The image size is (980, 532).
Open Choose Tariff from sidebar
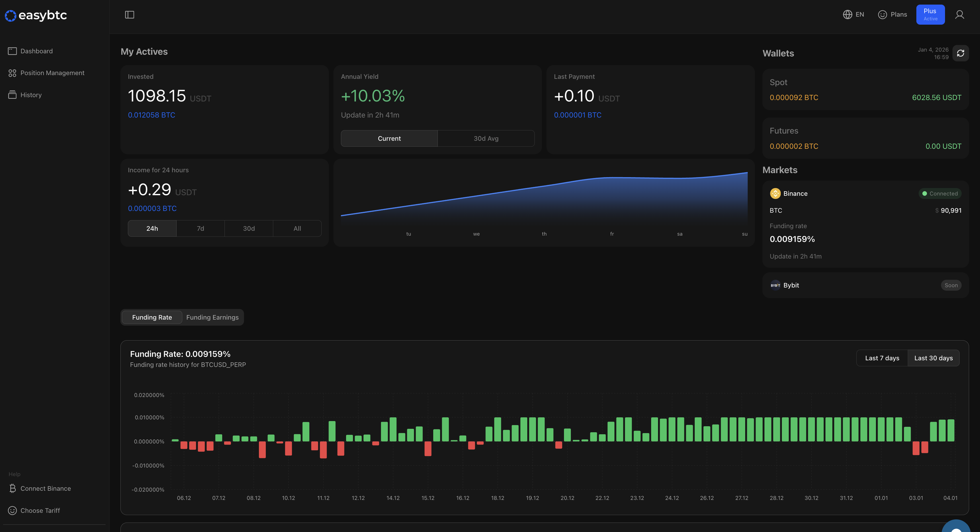coord(40,510)
